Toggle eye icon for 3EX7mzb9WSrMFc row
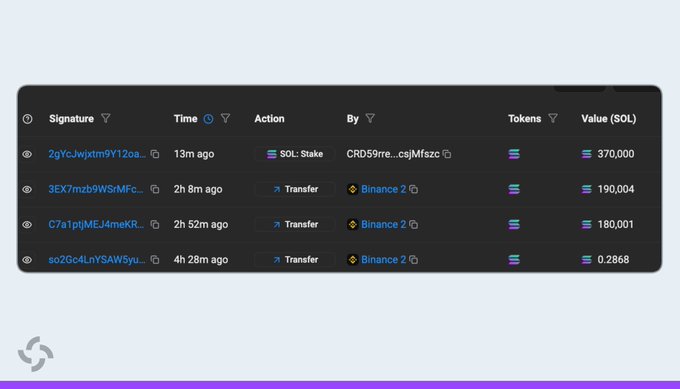The width and height of the screenshot is (680, 389). pos(27,190)
